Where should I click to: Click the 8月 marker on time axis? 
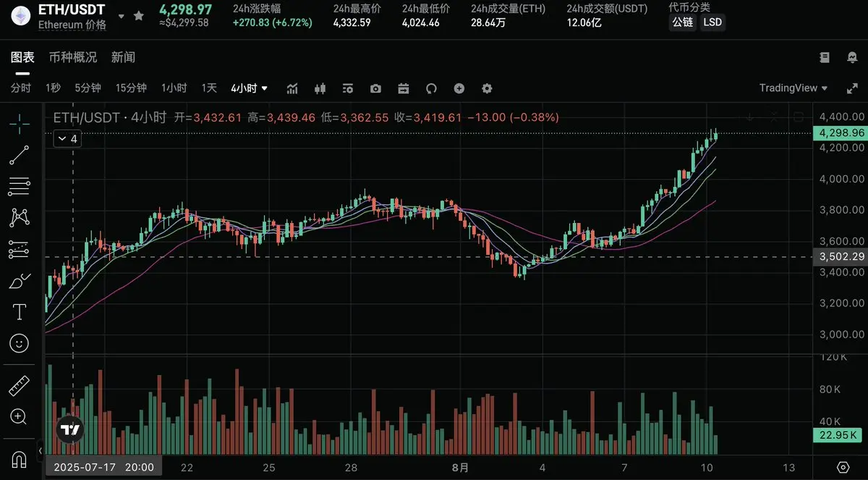tap(459, 467)
